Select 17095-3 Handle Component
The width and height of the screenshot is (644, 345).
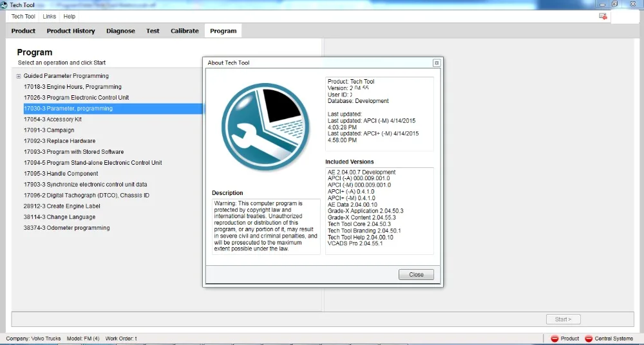(x=61, y=174)
